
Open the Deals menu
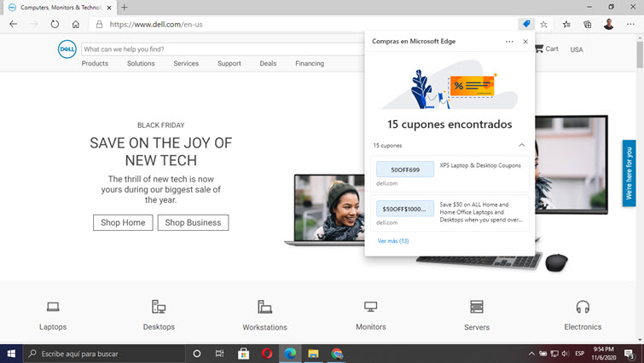click(268, 64)
